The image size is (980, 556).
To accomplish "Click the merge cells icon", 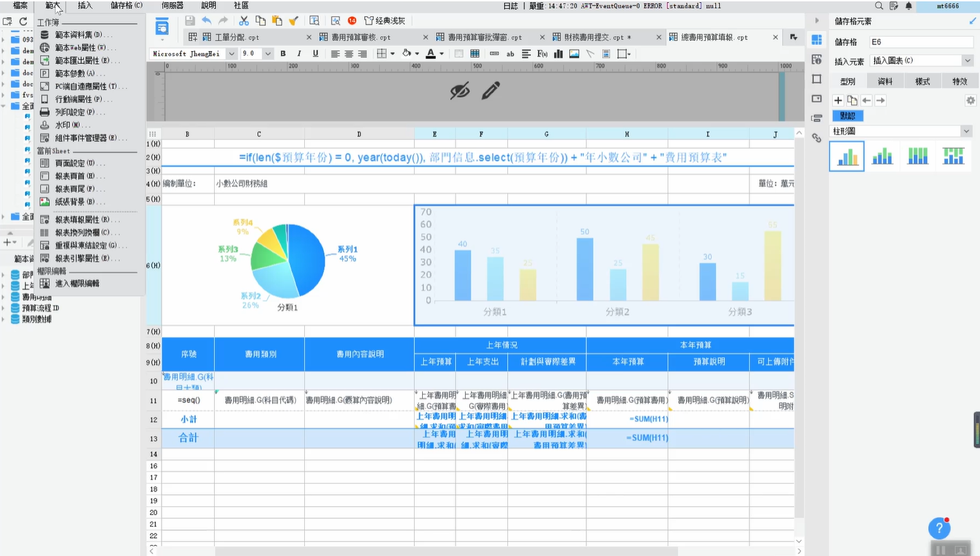I will pos(460,53).
